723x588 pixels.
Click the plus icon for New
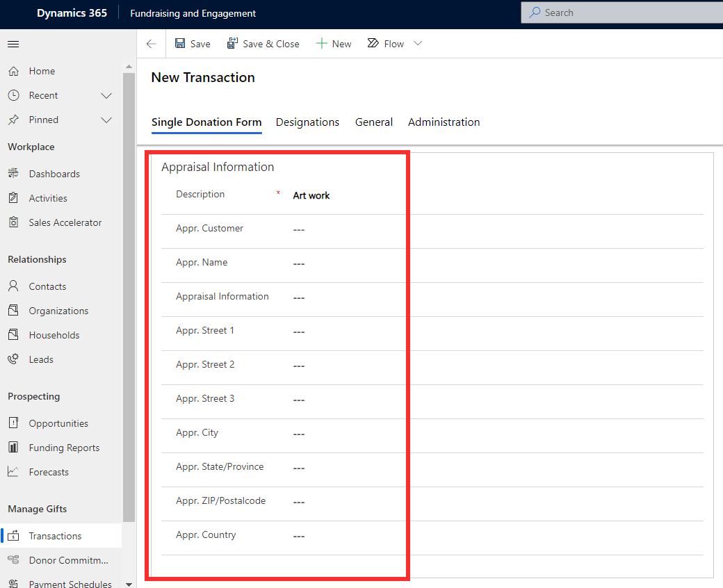coord(321,43)
